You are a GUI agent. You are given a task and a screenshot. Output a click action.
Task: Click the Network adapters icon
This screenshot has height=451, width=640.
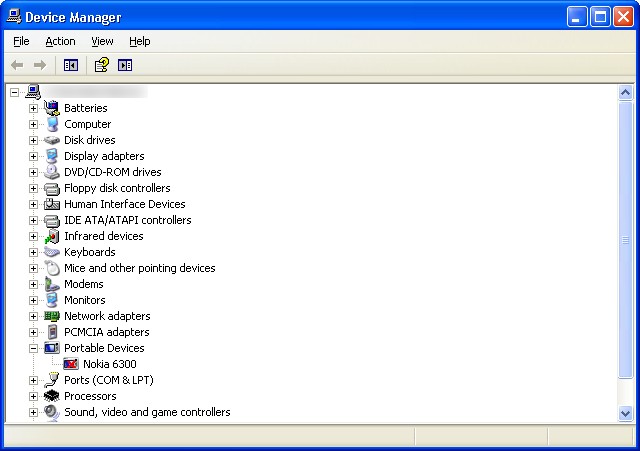pyautogui.click(x=52, y=316)
